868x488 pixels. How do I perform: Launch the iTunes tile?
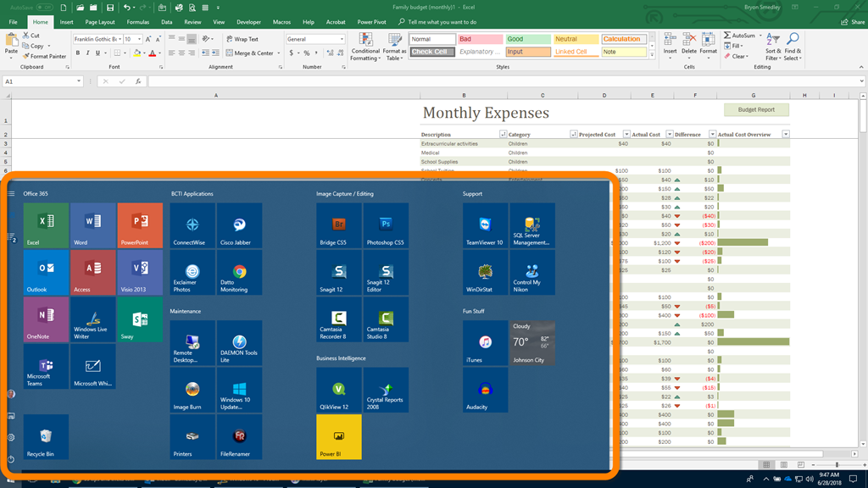[x=485, y=343]
